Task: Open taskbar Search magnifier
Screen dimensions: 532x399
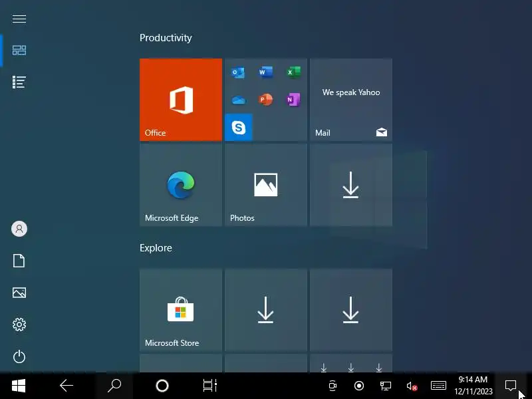Action: [x=114, y=386]
